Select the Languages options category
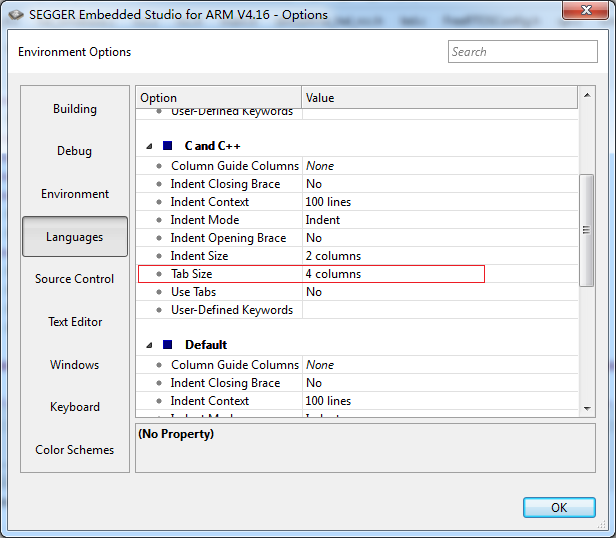The width and height of the screenshot is (616, 538). coord(75,237)
